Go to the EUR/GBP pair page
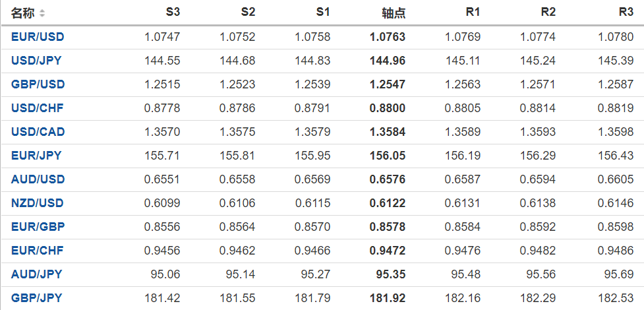Image resolution: width=644 pixels, height=310 pixels. tap(38, 227)
